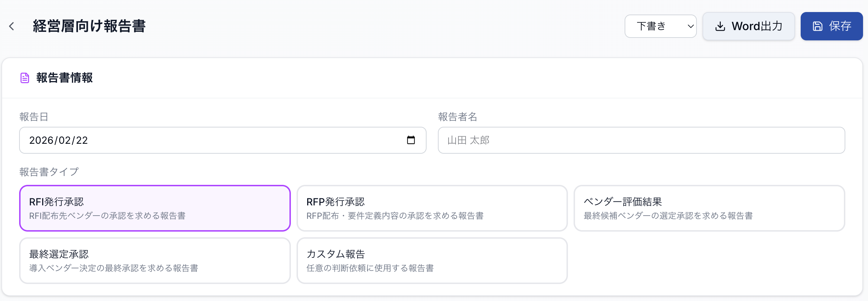The height and width of the screenshot is (301, 868).
Task: Click the purple document icon beside 報告書情報
Action: (x=25, y=78)
